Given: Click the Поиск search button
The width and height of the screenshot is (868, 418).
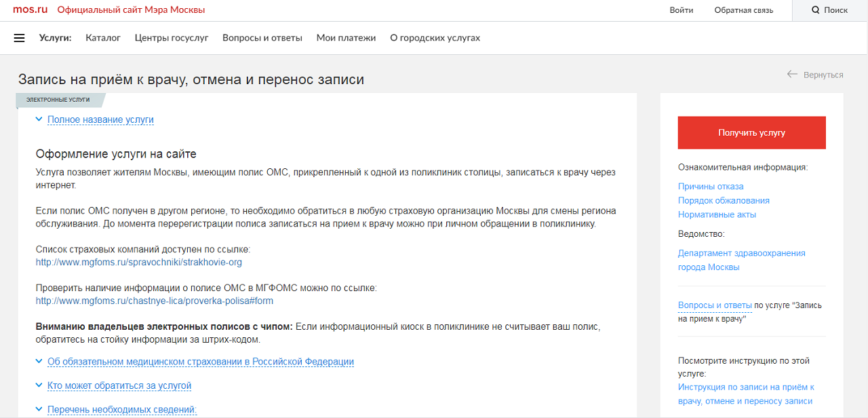Looking at the screenshot, I should (x=830, y=10).
